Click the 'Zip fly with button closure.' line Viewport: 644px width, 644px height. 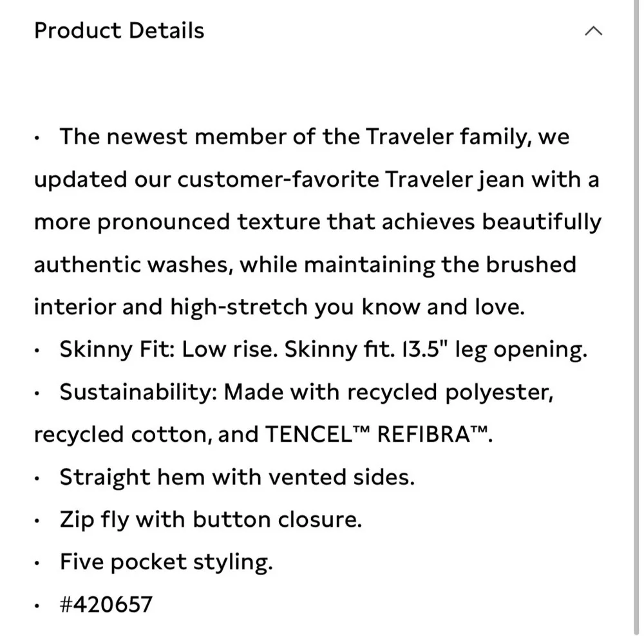point(211,520)
